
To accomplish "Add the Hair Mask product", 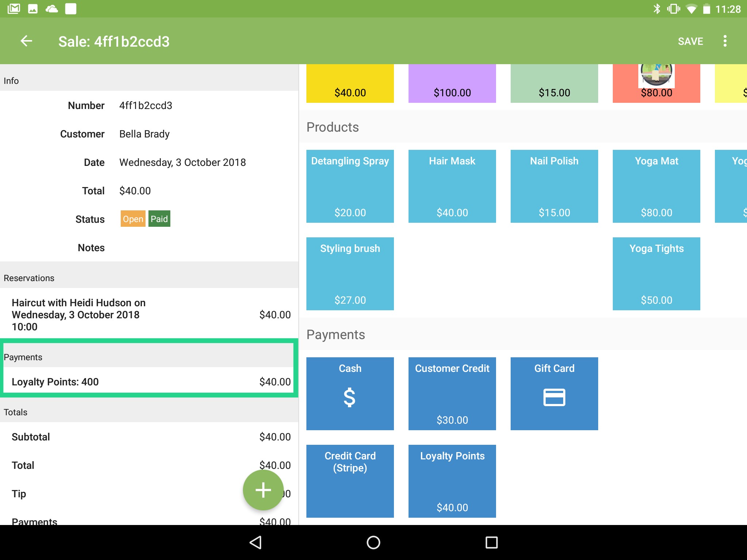I will click(452, 186).
